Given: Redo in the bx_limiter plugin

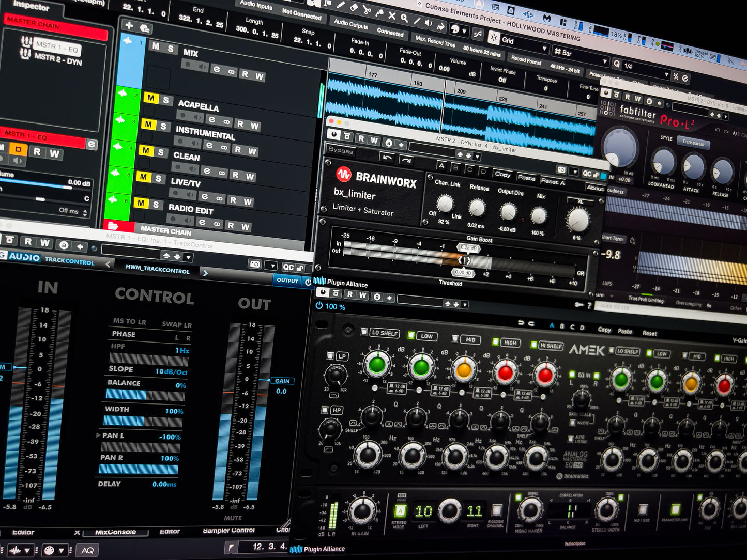Looking at the screenshot, I should click(x=406, y=160).
